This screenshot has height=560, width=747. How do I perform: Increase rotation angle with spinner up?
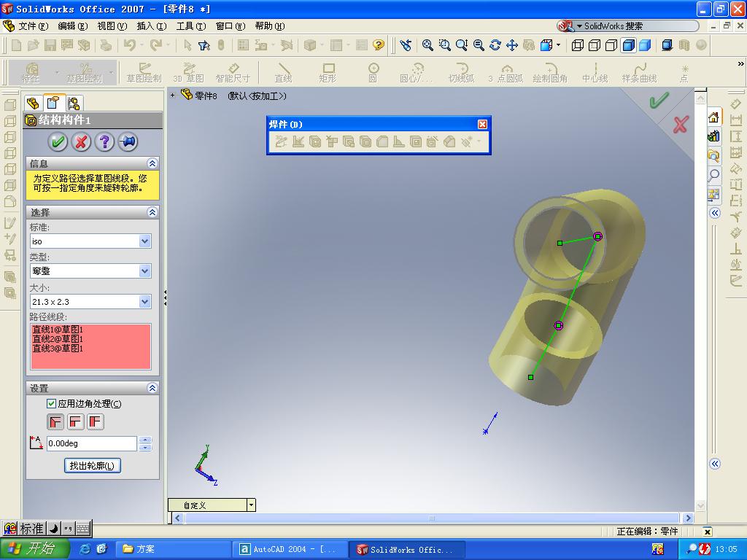[x=146, y=440]
